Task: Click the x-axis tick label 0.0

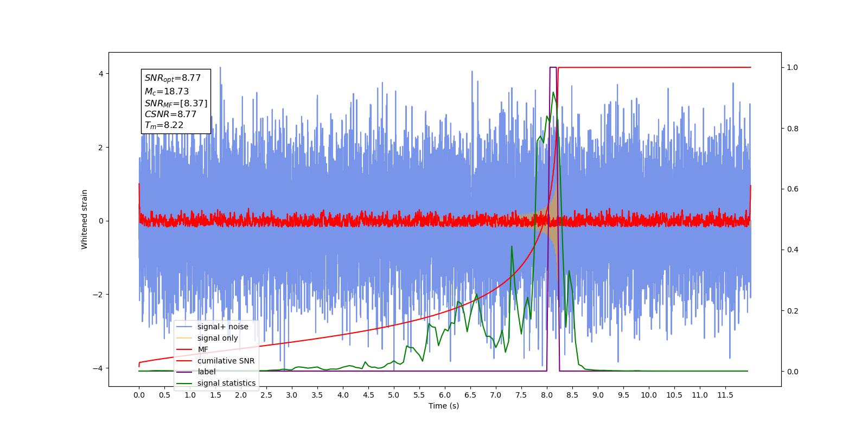Action: coord(139,395)
